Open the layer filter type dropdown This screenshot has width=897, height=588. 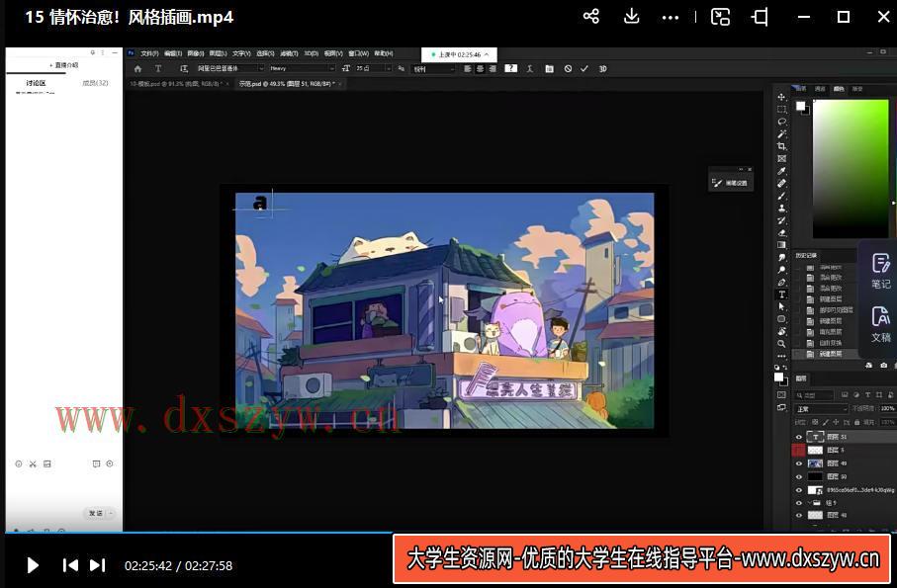pos(815,395)
